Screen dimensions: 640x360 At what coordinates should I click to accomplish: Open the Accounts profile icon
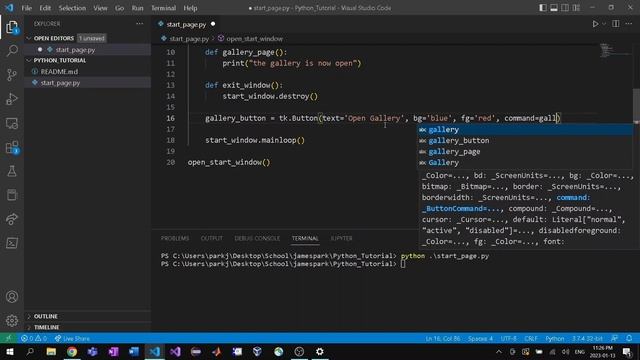[x=12, y=297]
